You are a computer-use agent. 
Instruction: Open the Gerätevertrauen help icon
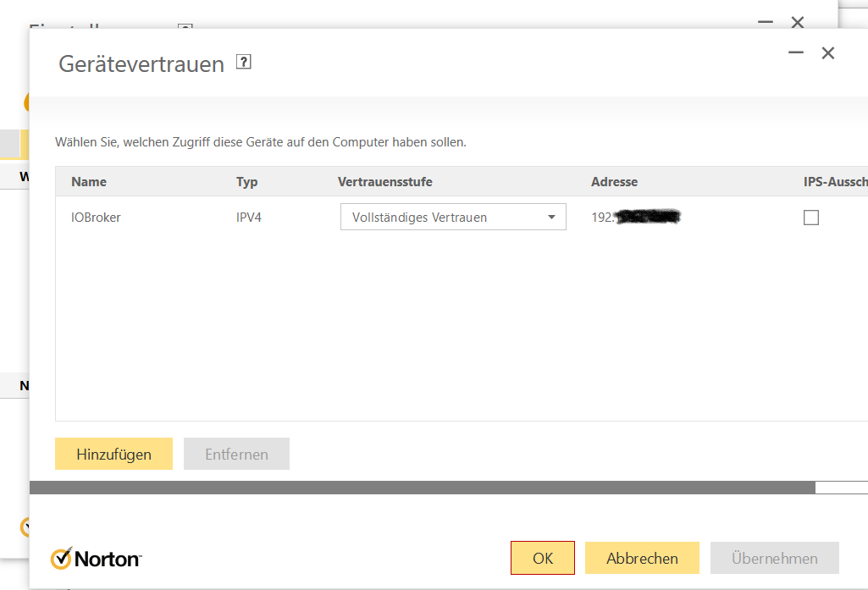pyautogui.click(x=244, y=62)
